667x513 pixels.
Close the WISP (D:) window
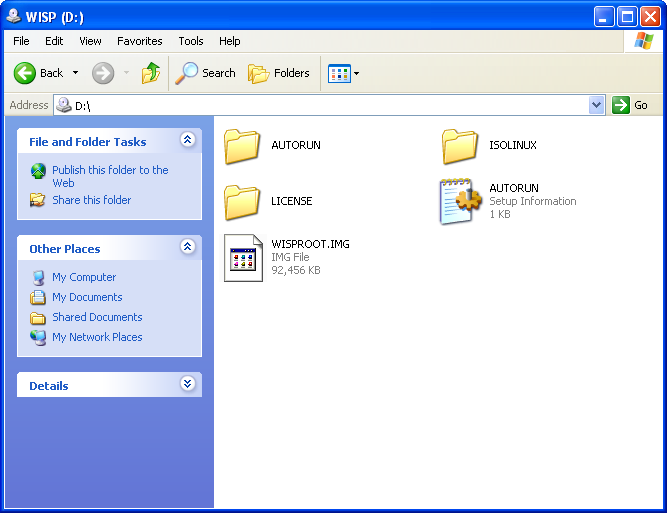[650, 17]
